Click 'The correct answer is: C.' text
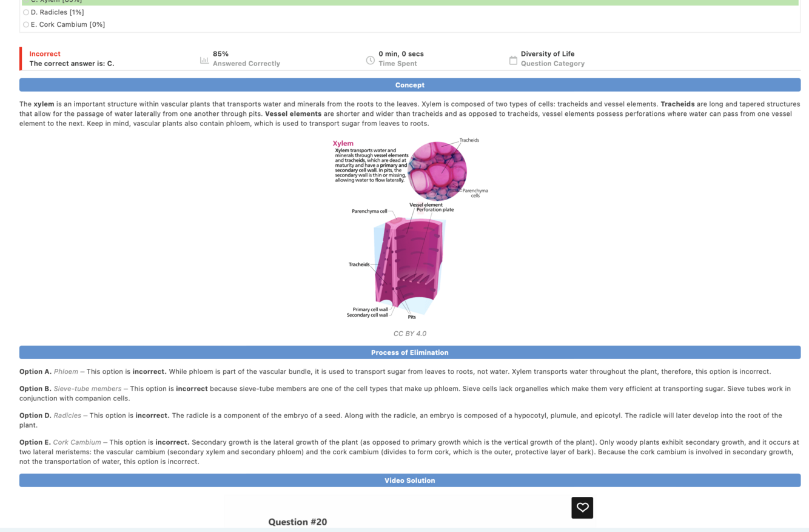Viewport: 809px width, 532px height. [72, 64]
